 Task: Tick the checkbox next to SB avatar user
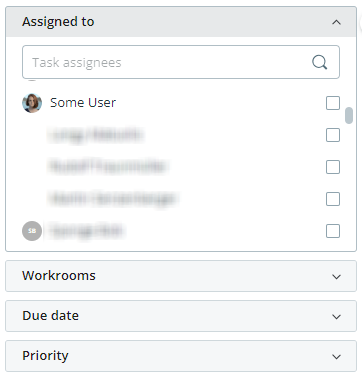point(333,231)
